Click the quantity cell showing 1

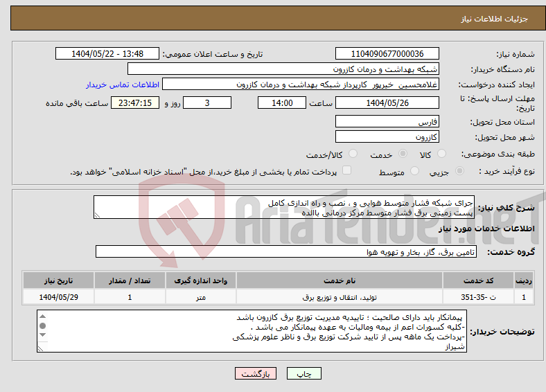click(130, 297)
